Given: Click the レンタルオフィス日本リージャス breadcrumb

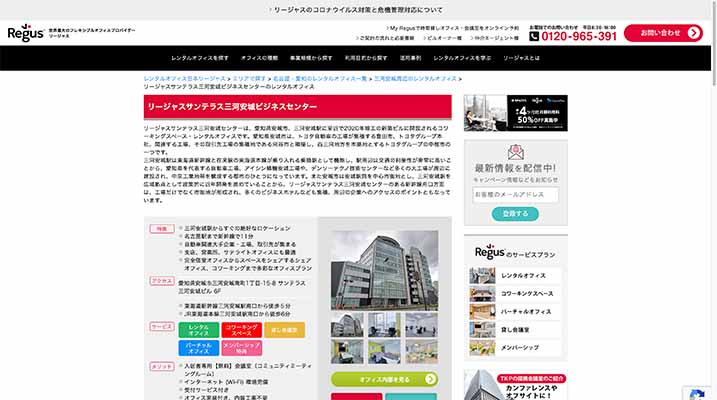Looking at the screenshot, I should point(184,79).
